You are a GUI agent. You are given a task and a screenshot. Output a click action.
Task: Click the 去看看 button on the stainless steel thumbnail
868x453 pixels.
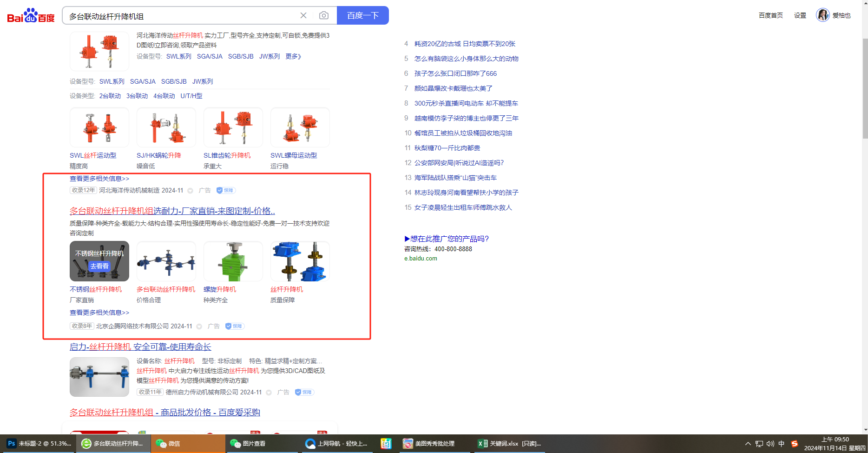99,266
